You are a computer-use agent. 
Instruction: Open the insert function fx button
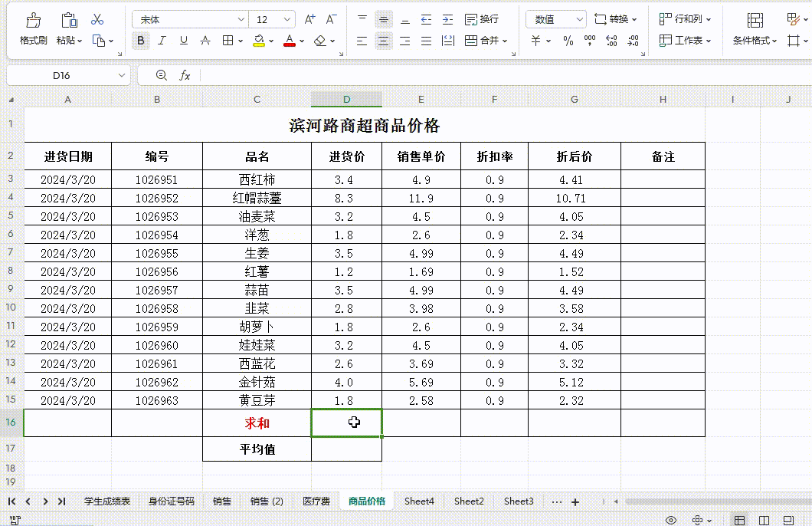coord(185,75)
